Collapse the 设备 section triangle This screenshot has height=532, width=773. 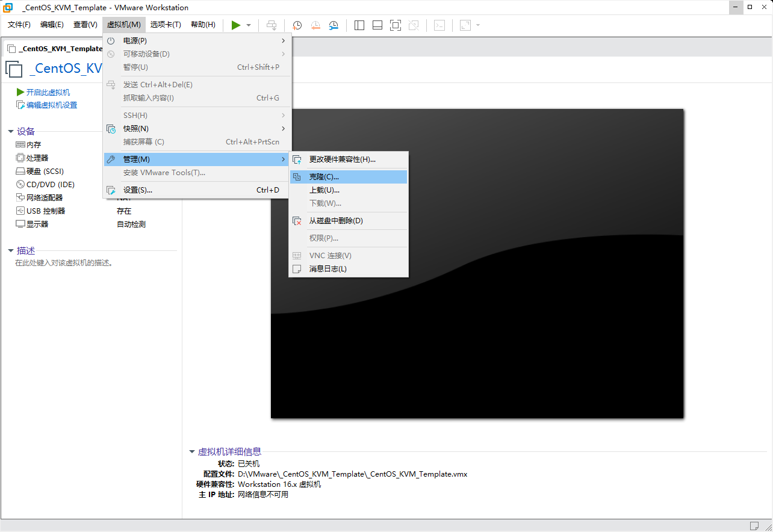[11, 132]
